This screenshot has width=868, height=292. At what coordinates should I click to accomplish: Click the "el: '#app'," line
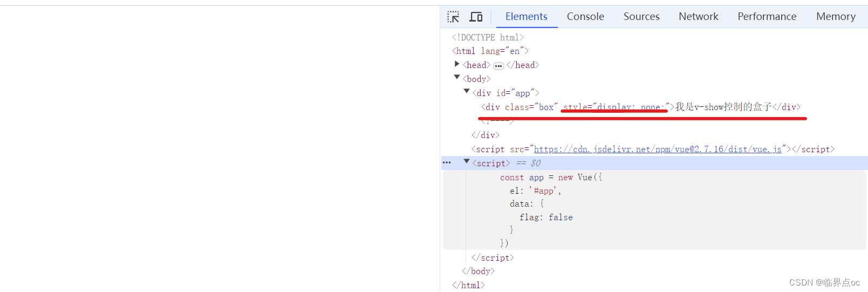click(536, 191)
